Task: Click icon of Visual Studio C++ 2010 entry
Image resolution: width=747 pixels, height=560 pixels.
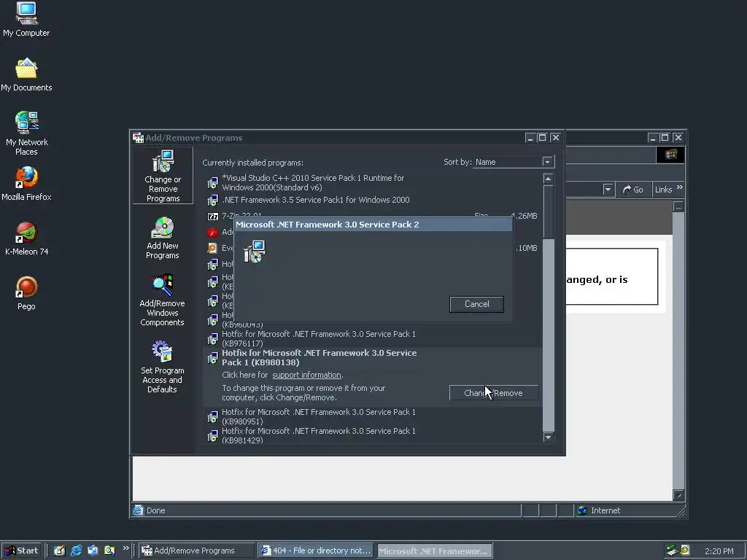Action: click(x=212, y=182)
